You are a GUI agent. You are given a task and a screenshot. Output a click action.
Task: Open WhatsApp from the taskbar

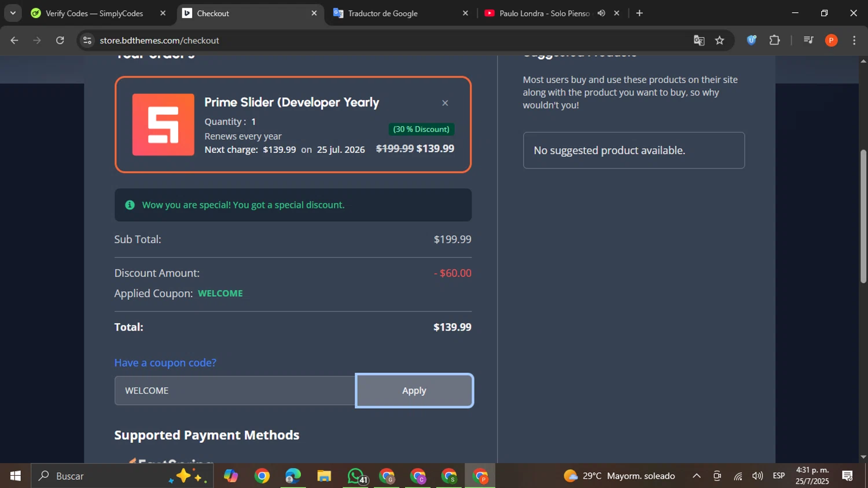click(x=356, y=476)
